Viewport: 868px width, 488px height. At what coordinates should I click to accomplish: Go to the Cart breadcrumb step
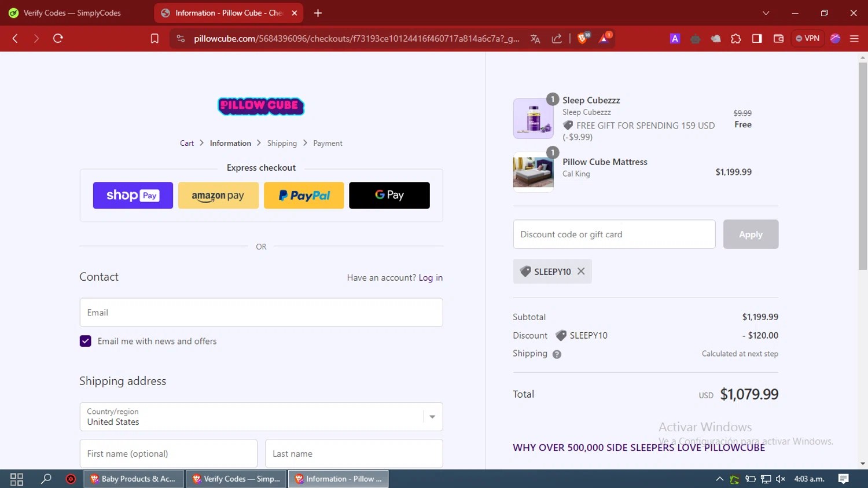point(187,143)
